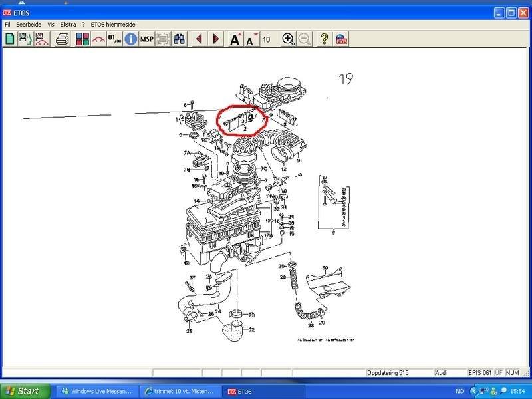The image size is (532, 399).
Task: Click the MSP toolbar button
Action: tap(147, 39)
